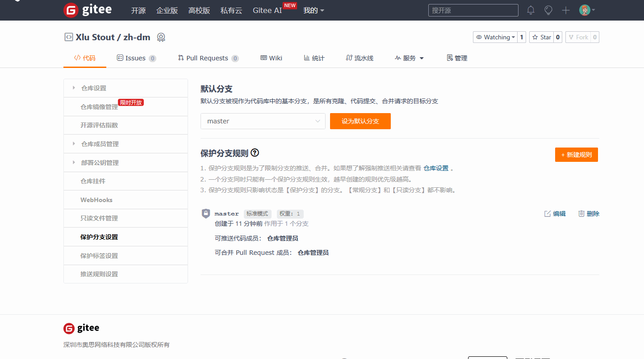
Task: Expand the 我的 menu in header
Action: click(x=314, y=10)
